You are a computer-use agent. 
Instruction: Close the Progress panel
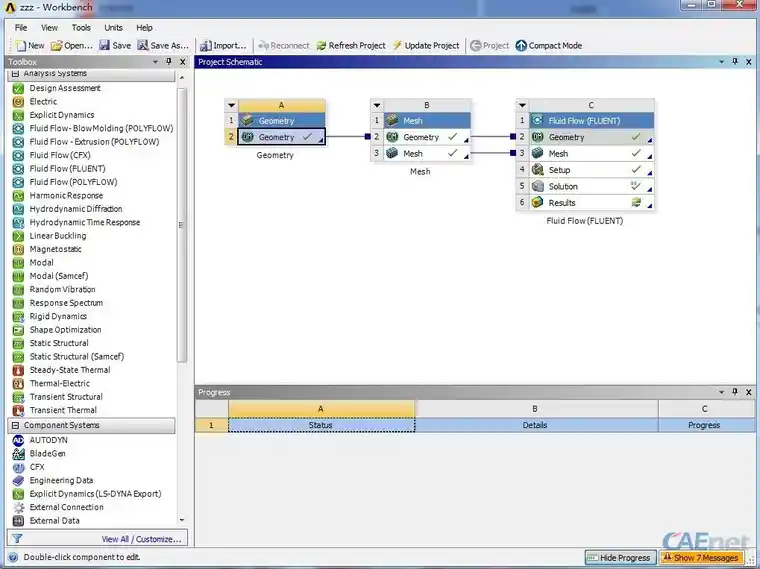click(x=749, y=392)
